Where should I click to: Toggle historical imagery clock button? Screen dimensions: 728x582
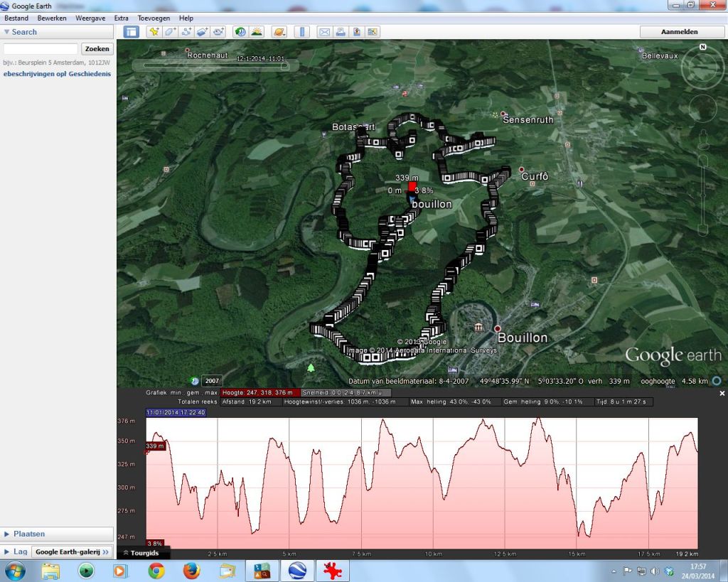click(x=240, y=32)
